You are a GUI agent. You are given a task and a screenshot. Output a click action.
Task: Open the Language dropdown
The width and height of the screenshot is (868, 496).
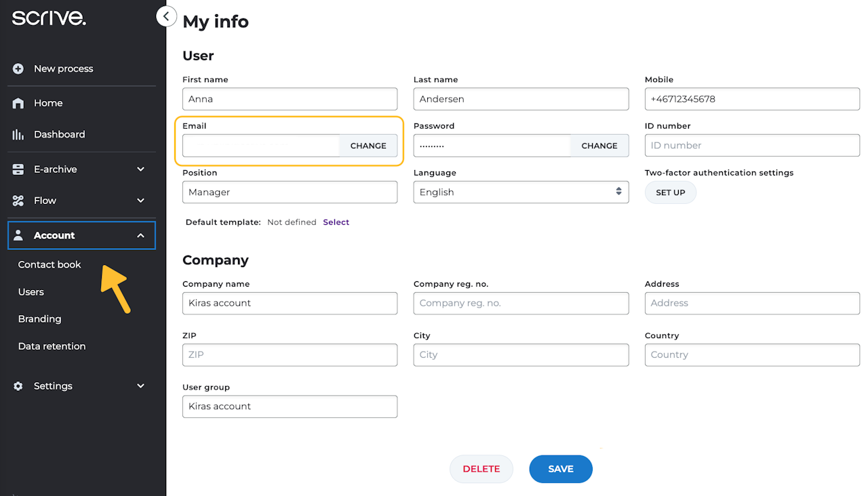pos(521,192)
